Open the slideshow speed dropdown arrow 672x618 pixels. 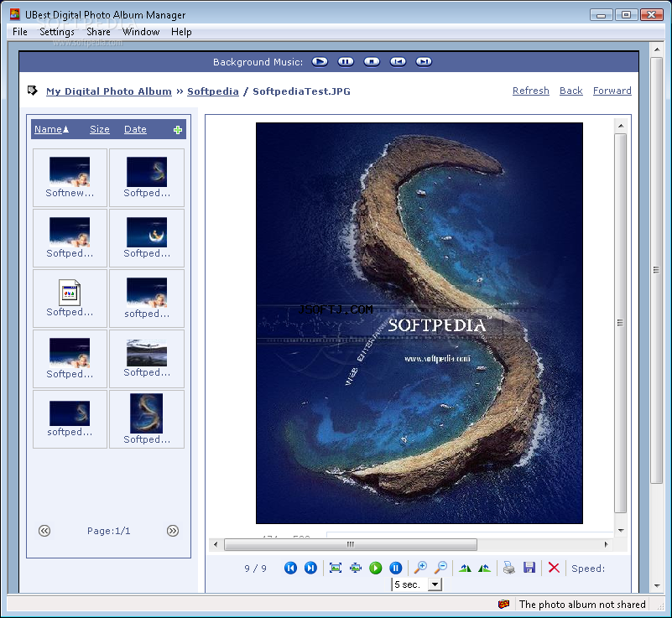(x=435, y=584)
